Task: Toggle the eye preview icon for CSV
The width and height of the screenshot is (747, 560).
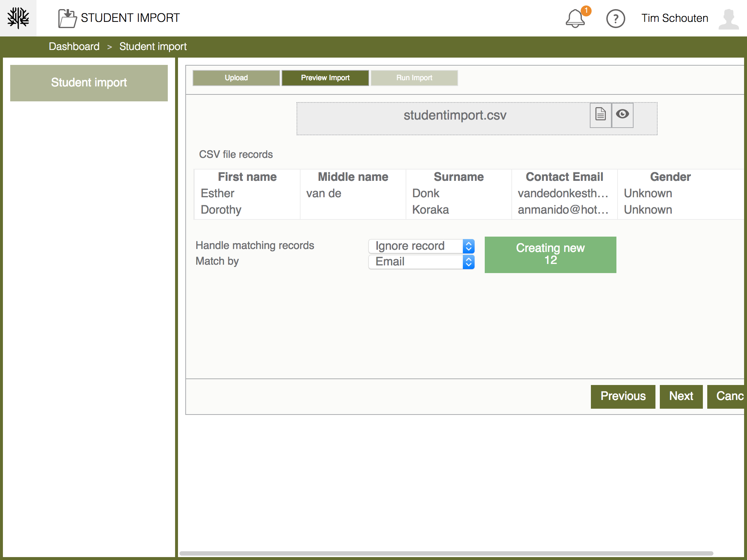Action: point(622,114)
